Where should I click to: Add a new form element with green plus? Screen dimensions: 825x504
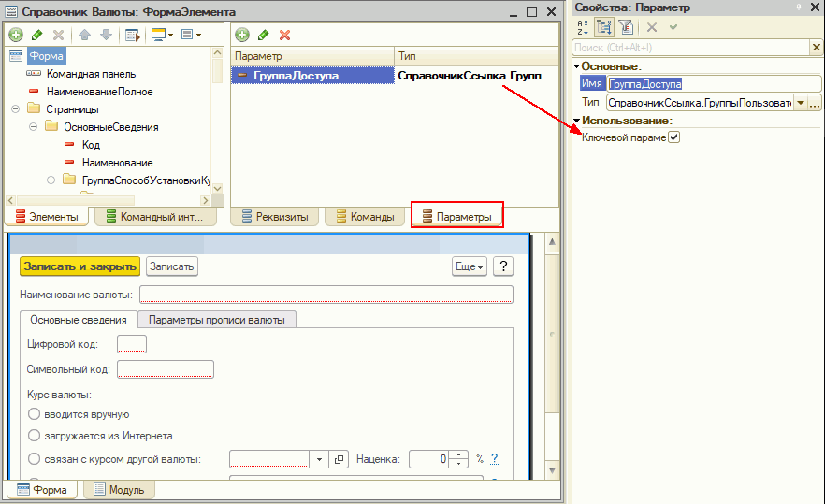[16, 35]
